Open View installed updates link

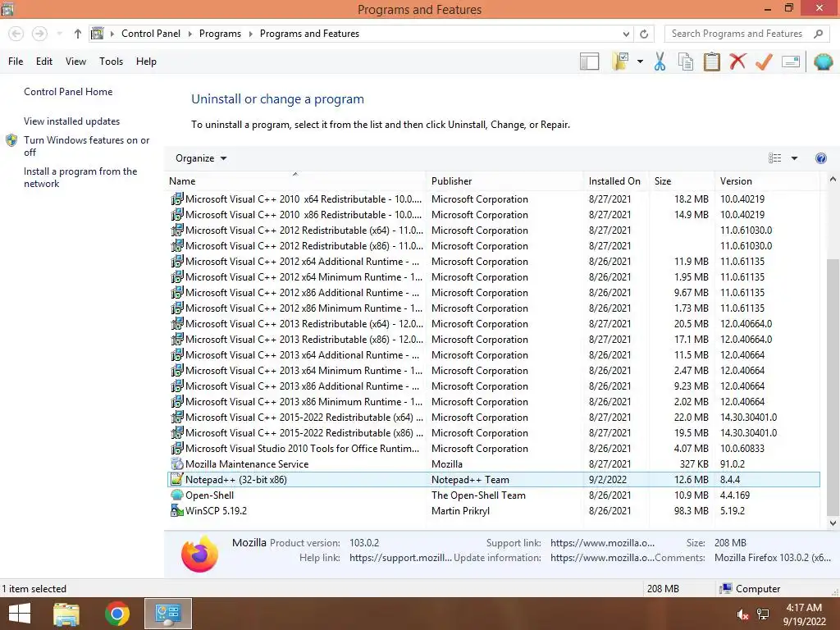72,121
